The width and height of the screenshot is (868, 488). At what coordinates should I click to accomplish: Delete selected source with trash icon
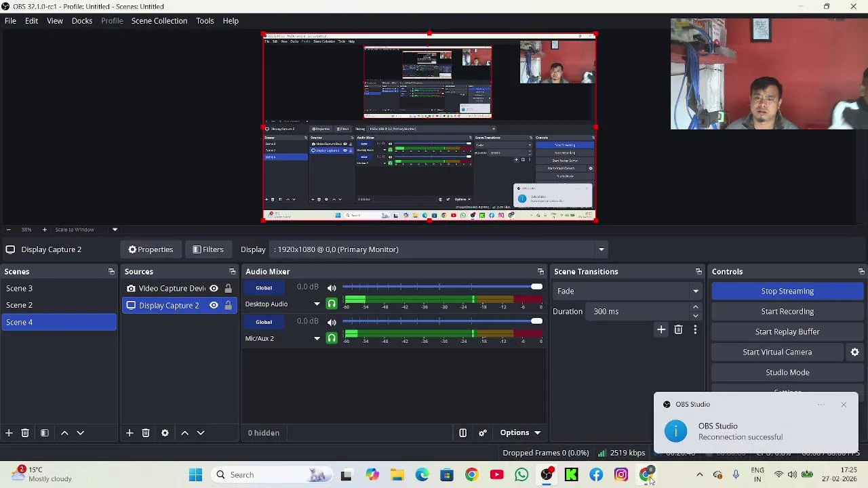tap(146, 432)
